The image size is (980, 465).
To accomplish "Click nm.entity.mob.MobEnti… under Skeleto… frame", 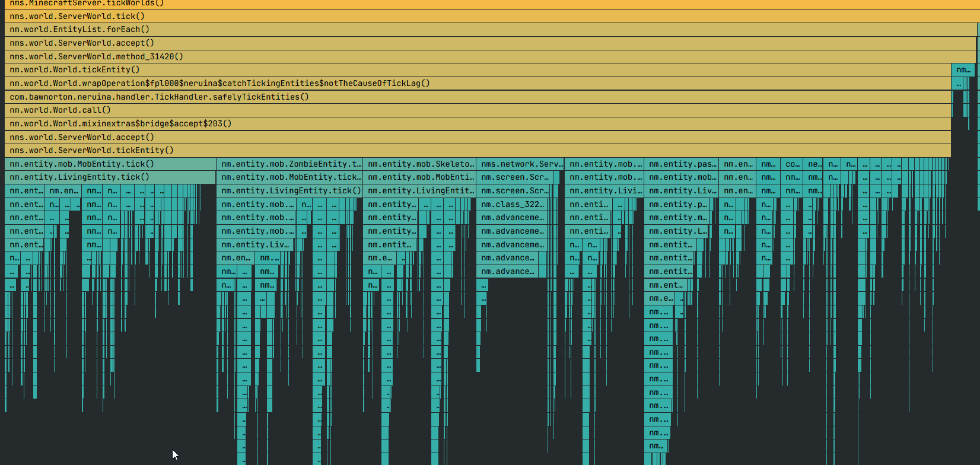I will click(x=419, y=177).
